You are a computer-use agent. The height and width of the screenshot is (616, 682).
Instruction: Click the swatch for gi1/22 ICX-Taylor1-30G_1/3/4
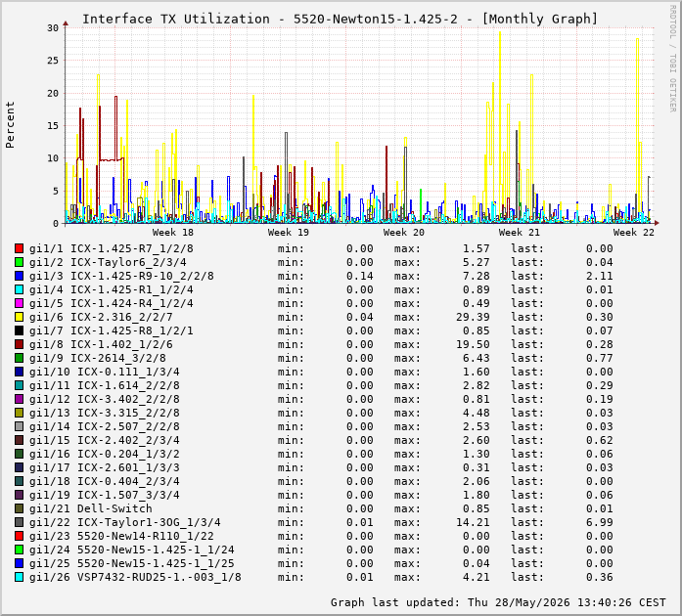point(19,522)
